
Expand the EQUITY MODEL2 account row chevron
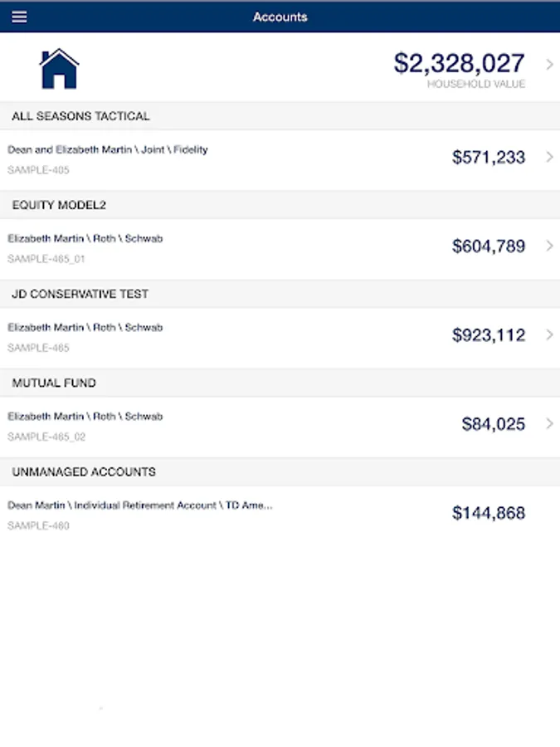549,246
